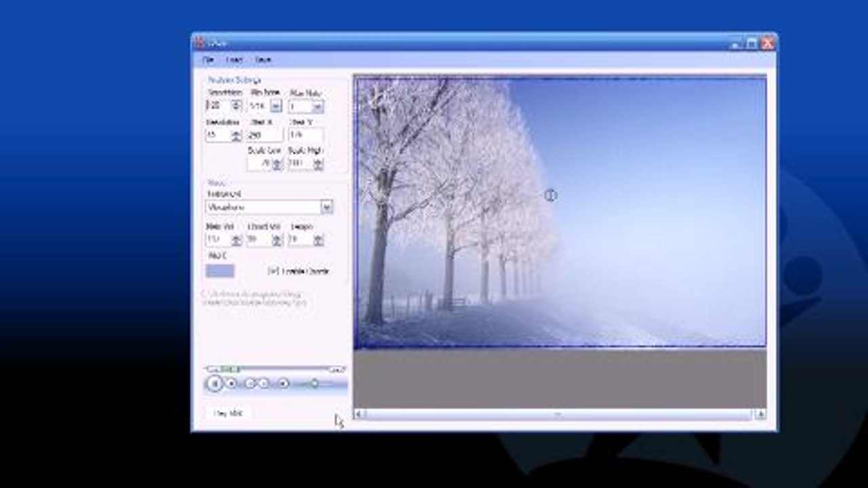868x488 pixels.
Task: Click the playback seek bar above the player controls
Action: (x=275, y=369)
